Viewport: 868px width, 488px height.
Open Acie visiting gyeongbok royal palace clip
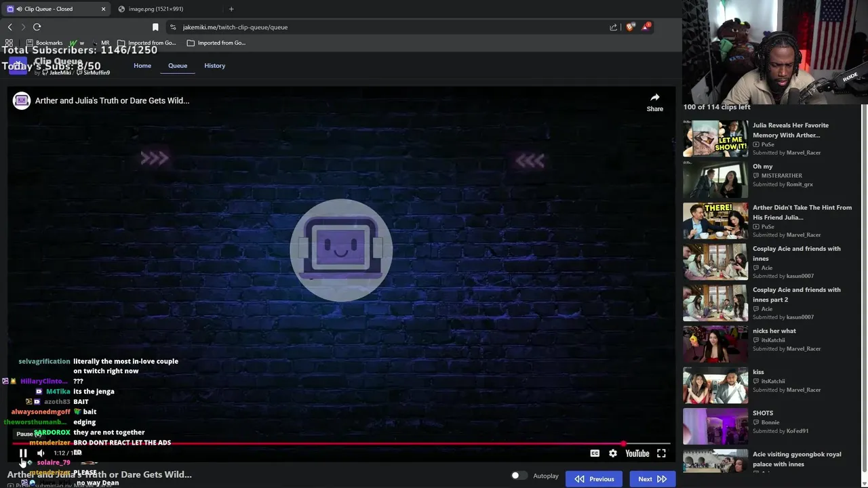(x=797, y=459)
